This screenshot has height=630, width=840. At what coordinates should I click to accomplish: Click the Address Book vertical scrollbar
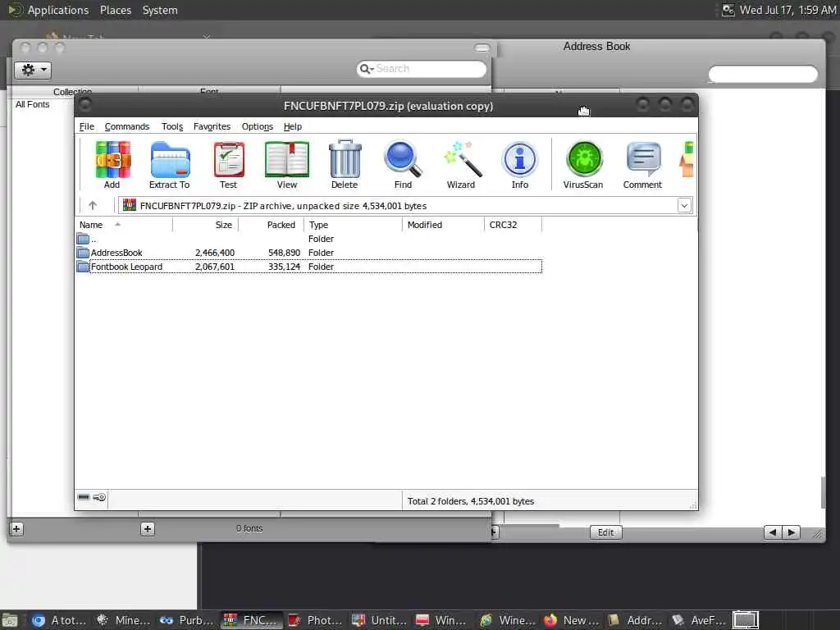(x=823, y=492)
